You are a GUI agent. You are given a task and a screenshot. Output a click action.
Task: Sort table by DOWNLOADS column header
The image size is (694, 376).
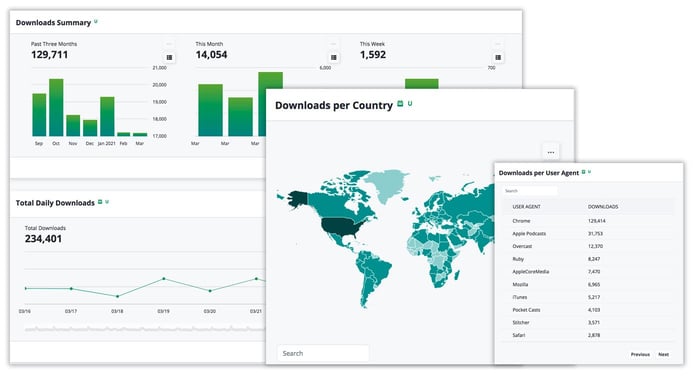click(603, 207)
